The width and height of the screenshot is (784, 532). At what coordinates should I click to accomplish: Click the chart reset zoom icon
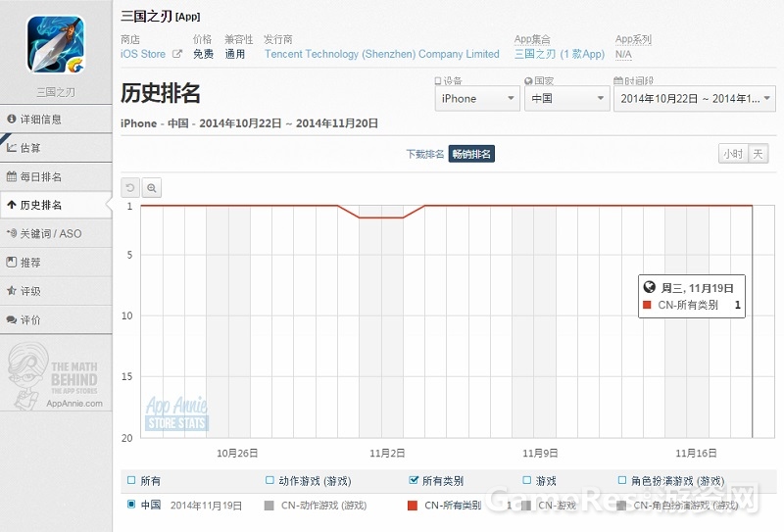130,188
